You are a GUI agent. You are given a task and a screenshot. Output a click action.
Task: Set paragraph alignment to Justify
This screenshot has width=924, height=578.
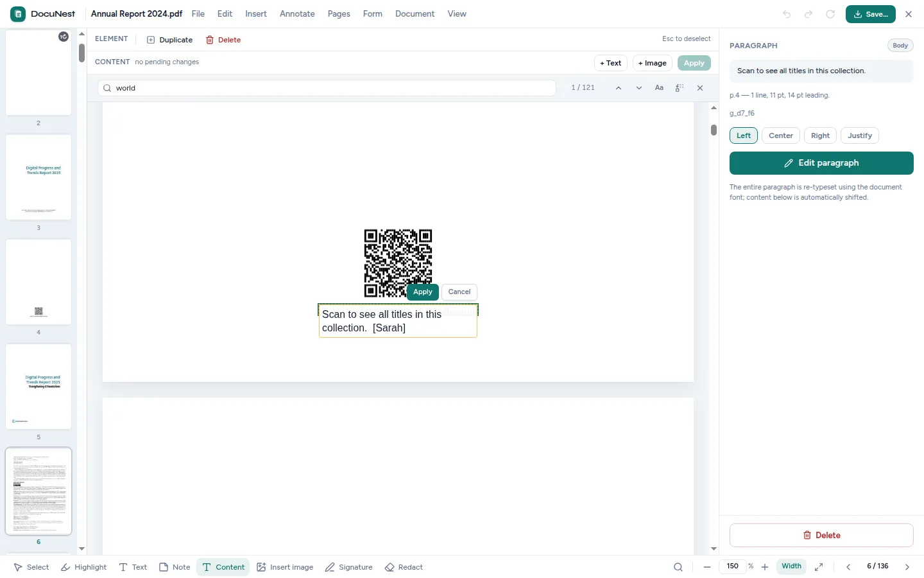pyautogui.click(x=860, y=136)
